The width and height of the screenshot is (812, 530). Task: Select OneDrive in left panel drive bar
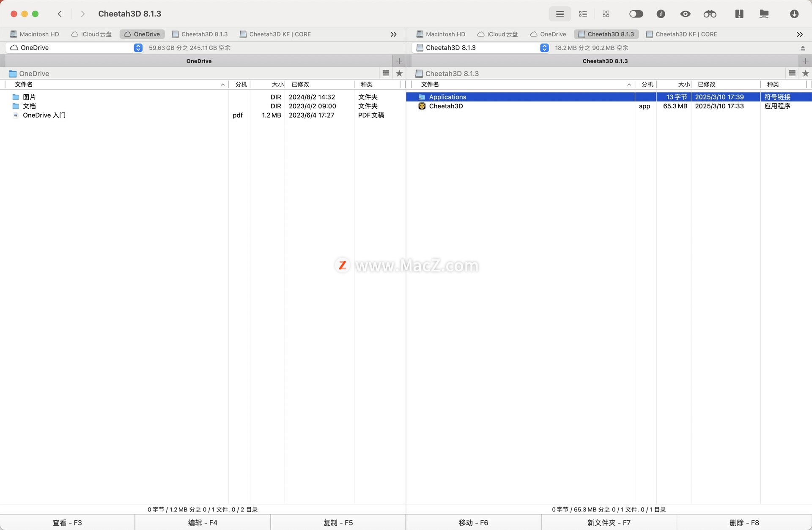[x=142, y=34]
